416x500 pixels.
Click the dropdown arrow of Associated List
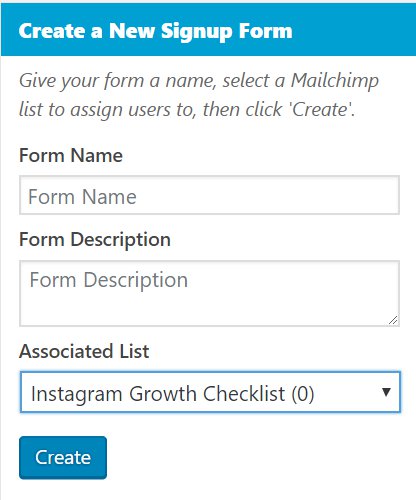pyautogui.click(x=386, y=392)
